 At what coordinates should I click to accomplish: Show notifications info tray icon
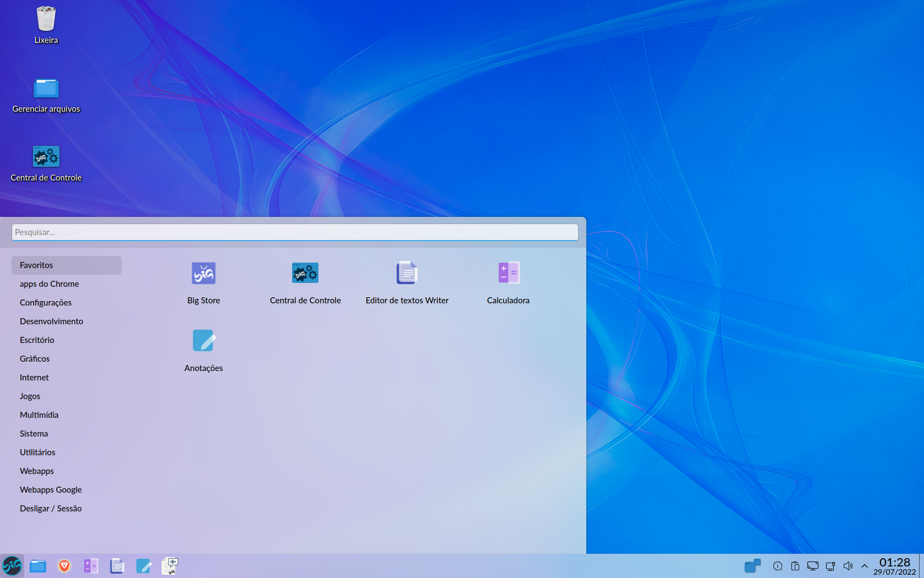tap(778, 566)
